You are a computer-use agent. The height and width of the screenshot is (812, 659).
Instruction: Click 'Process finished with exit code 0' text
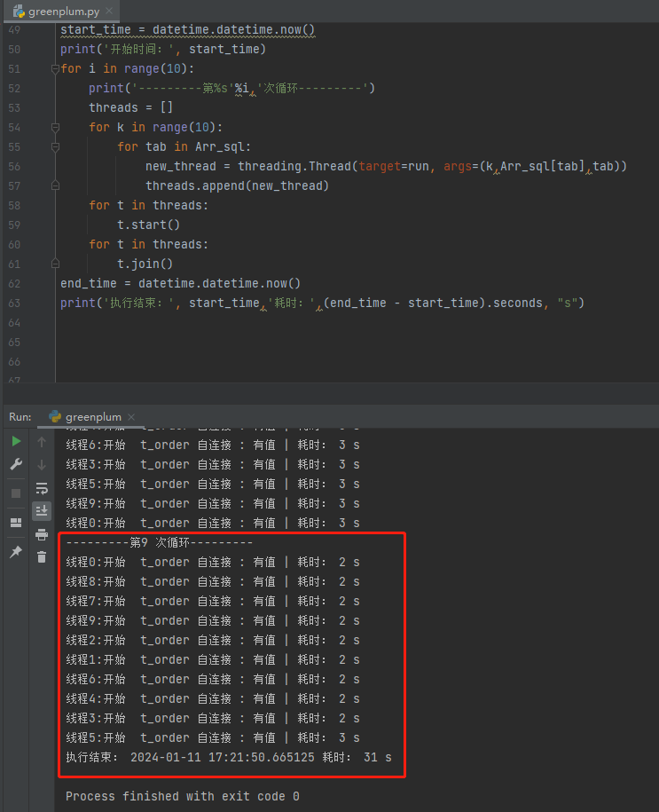click(182, 796)
